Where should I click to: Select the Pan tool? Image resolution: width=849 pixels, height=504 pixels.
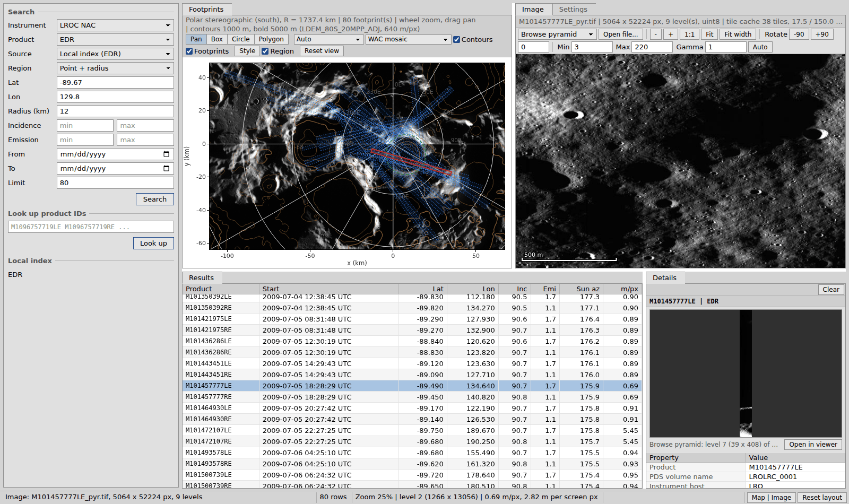[196, 39]
